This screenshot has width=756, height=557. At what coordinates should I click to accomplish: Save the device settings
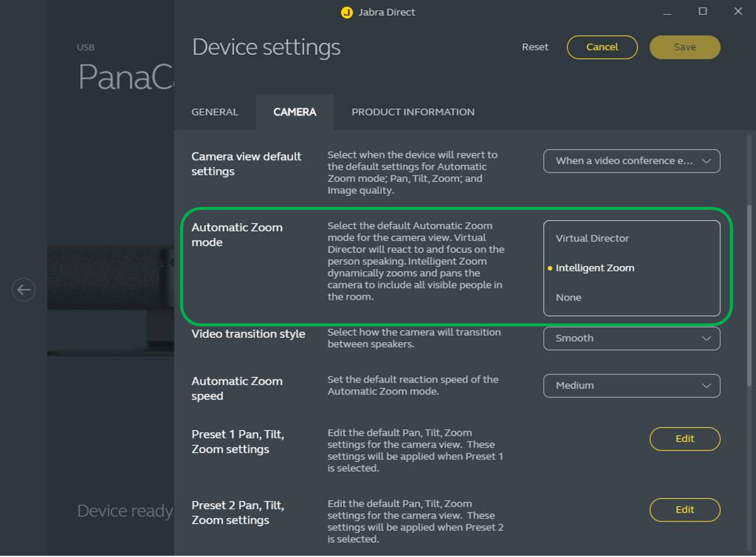pyautogui.click(x=684, y=47)
